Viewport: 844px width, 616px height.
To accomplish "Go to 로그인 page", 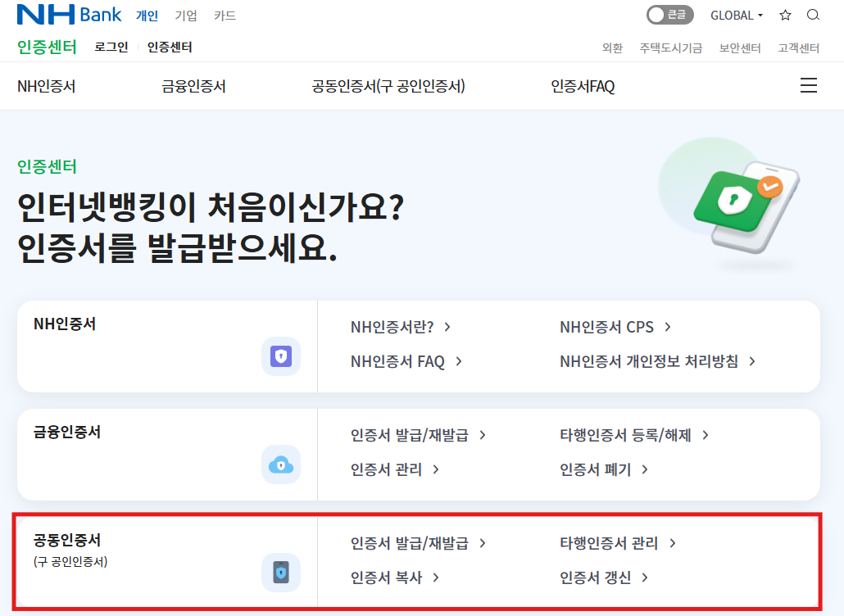I will tap(111, 48).
